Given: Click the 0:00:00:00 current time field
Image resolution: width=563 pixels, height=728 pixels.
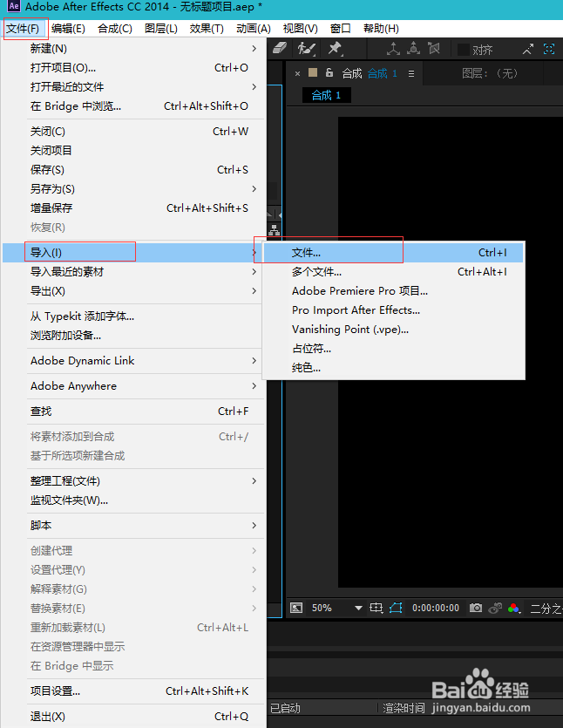Looking at the screenshot, I should [436, 608].
